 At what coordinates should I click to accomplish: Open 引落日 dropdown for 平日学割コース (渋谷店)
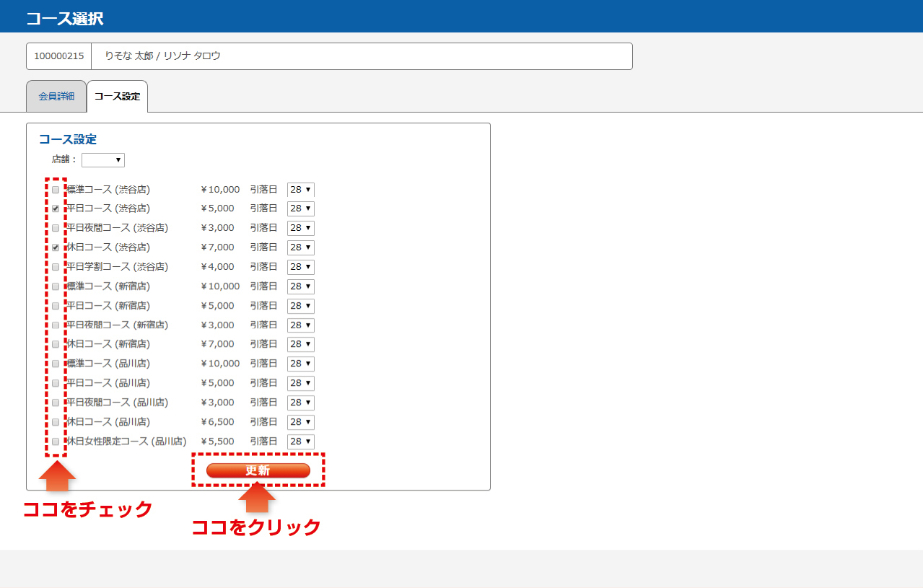pos(301,267)
